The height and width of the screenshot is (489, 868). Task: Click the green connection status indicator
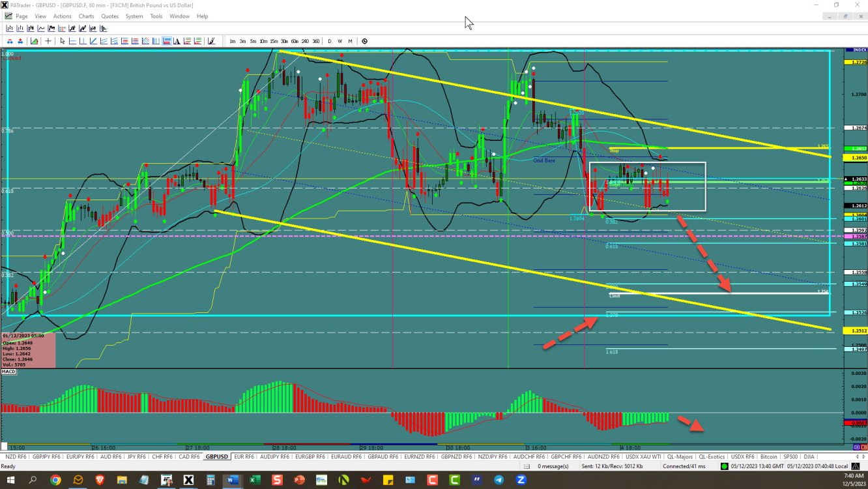[724, 466]
